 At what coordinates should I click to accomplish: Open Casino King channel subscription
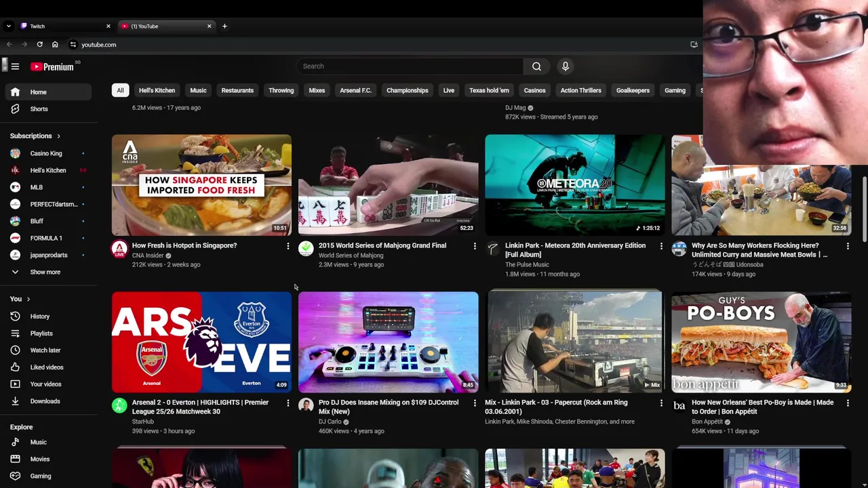tap(47, 153)
